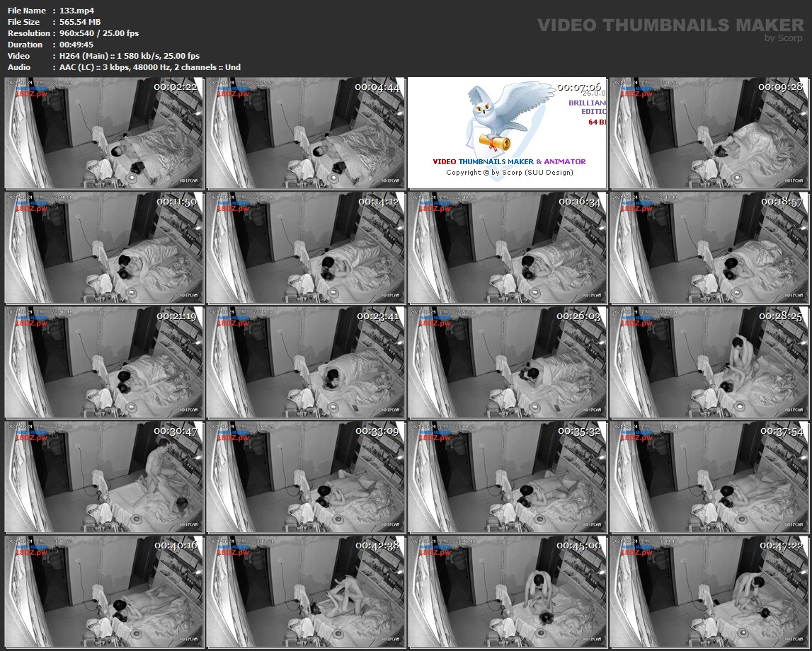812x651 pixels.
Task: Click the H264 (Main) video codec line
Action: (x=130, y=56)
